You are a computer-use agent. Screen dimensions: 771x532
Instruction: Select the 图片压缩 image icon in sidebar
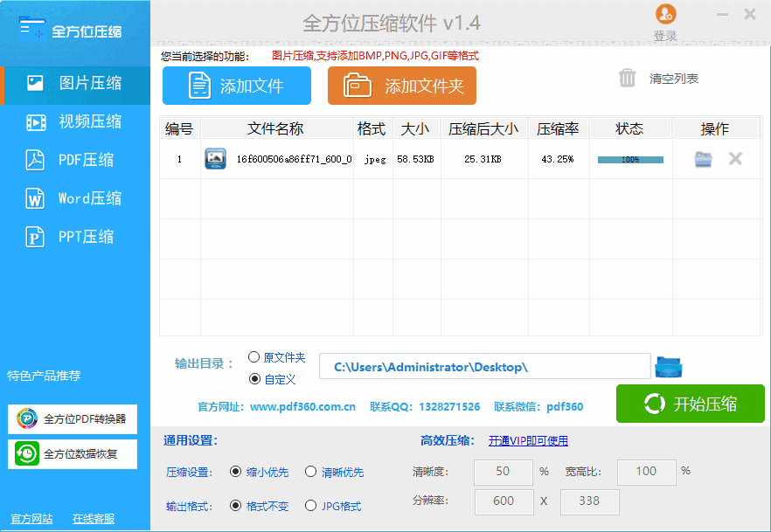tap(36, 83)
